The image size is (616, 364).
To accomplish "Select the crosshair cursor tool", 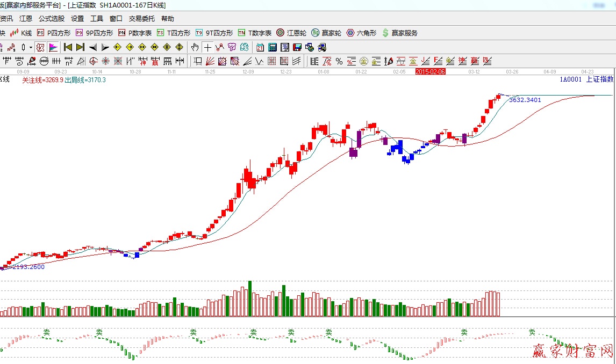I will (207, 47).
